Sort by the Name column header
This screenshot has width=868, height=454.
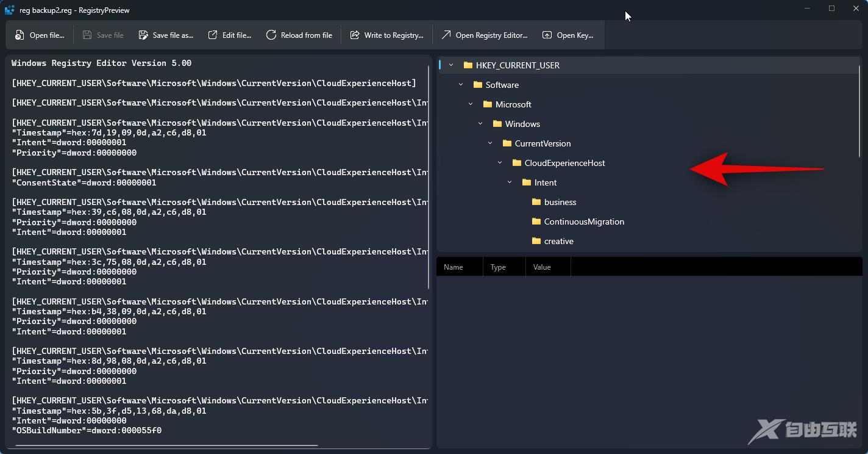click(x=454, y=267)
